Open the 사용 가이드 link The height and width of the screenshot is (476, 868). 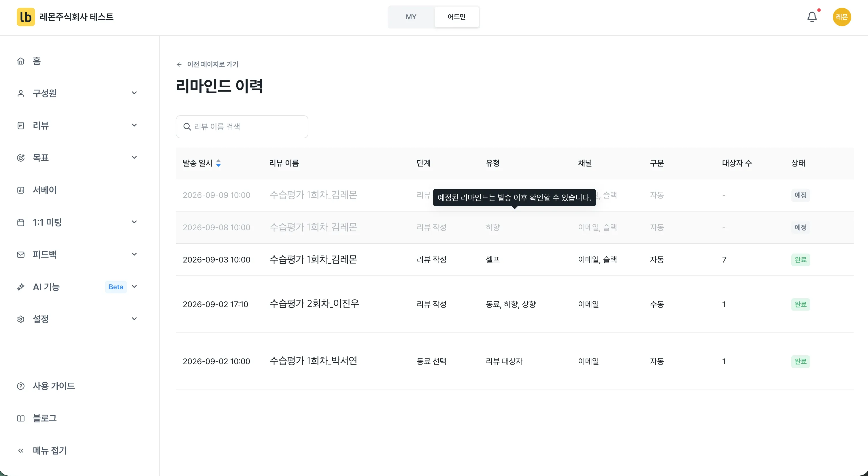click(x=54, y=386)
